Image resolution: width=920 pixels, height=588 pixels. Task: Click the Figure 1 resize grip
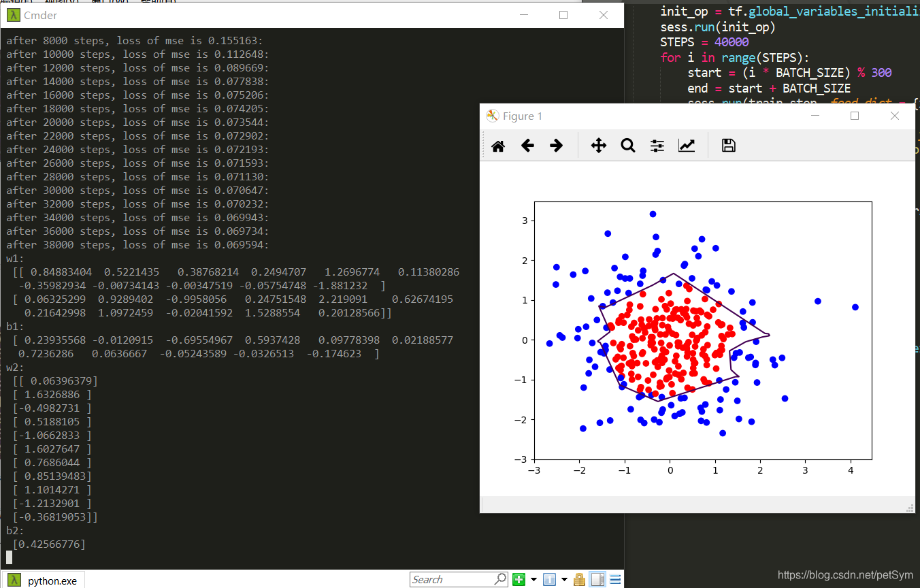pyautogui.click(x=910, y=508)
